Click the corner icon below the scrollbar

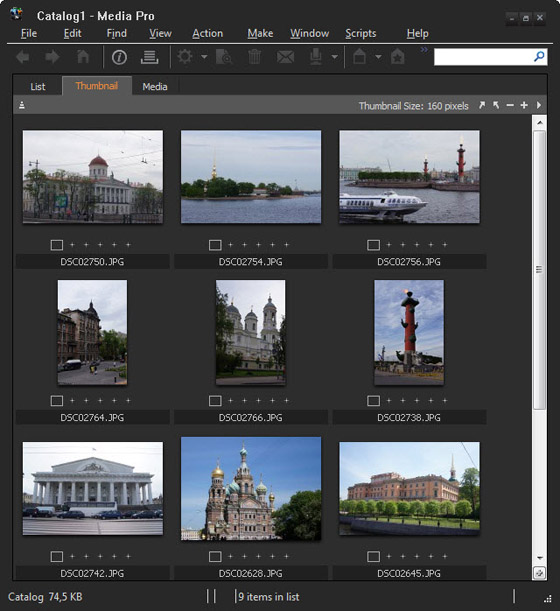539,573
